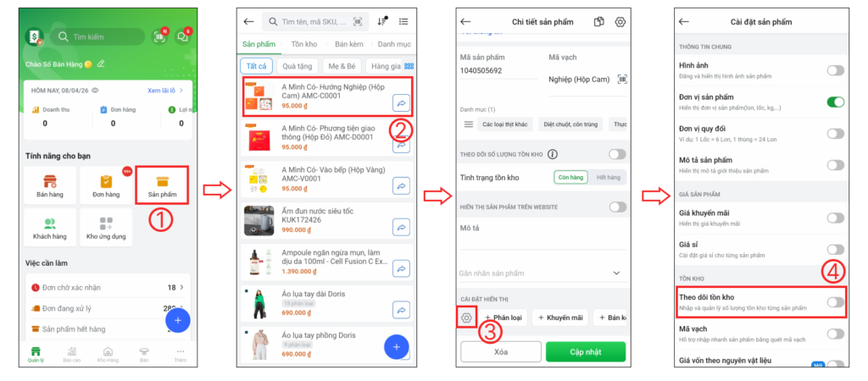Share the Ấm đun nước siêu tốc product

pyautogui.click(x=401, y=227)
